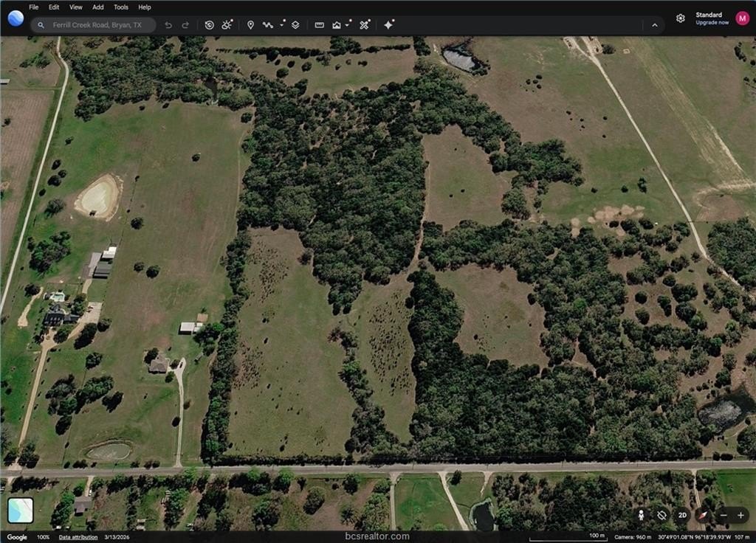Click the Google Earth globe logo

pos(16,18)
